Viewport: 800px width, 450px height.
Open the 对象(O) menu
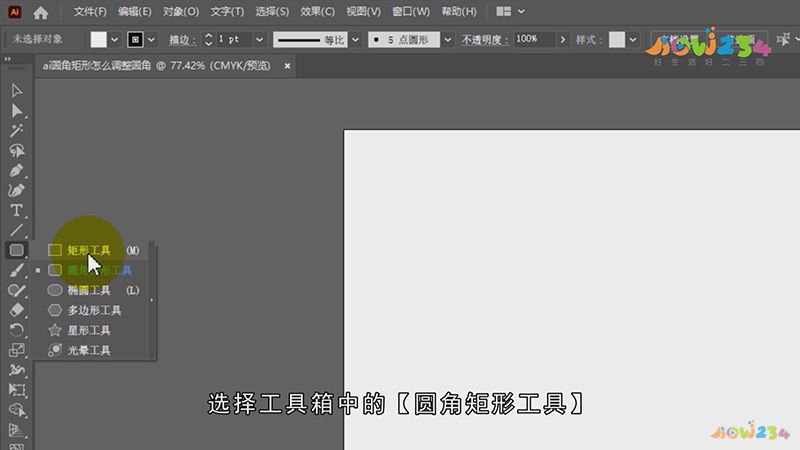click(x=181, y=11)
